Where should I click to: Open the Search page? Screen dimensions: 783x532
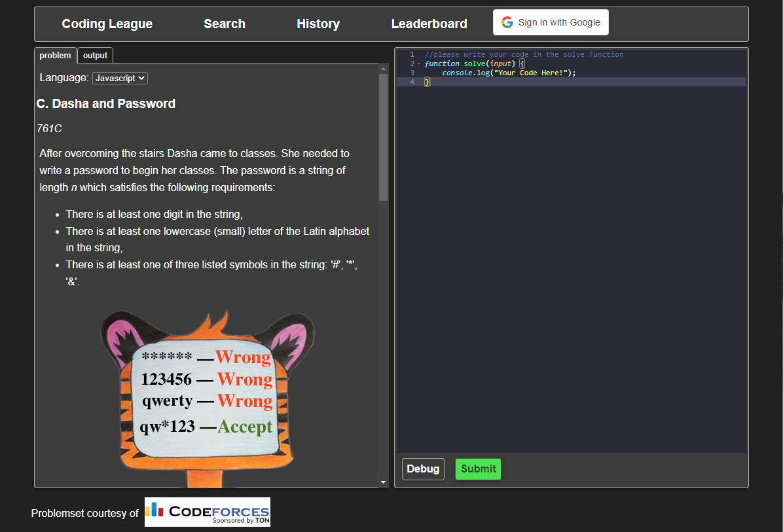coord(224,24)
